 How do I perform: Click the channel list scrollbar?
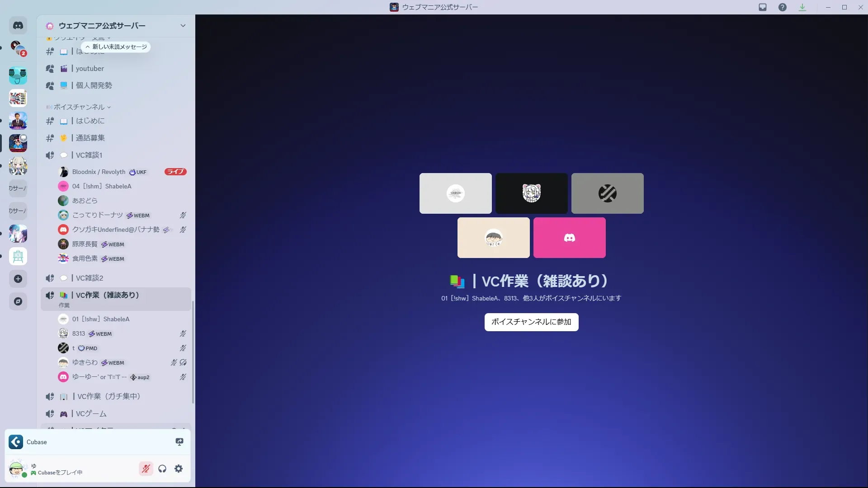pos(193,352)
